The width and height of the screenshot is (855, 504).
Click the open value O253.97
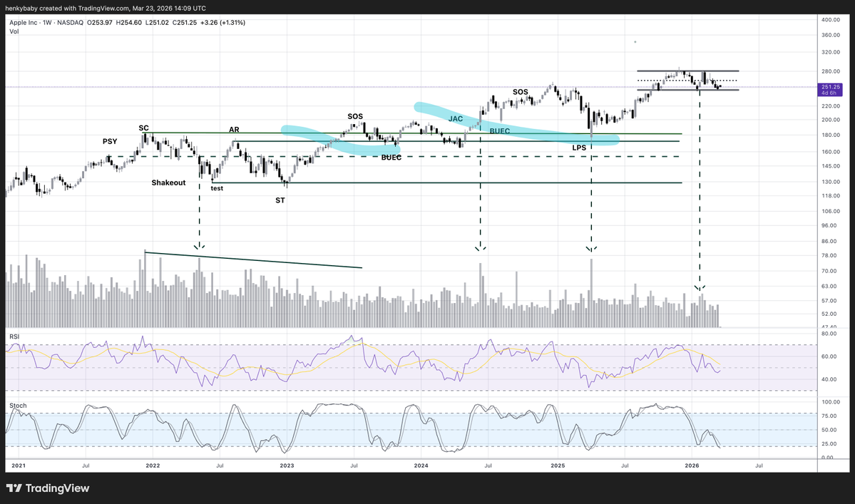(100, 23)
